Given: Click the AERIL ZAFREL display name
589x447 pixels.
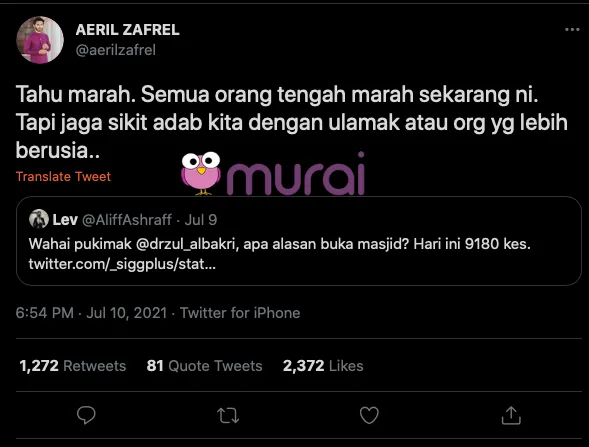Looking at the screenshot, I should pos(128,30).
